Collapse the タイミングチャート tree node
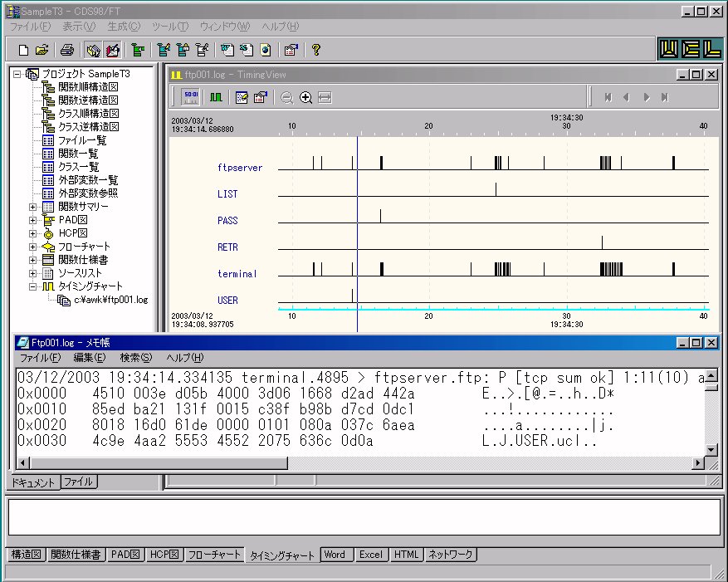This screenshot has width=728, height=582. (x=33, y=286)
